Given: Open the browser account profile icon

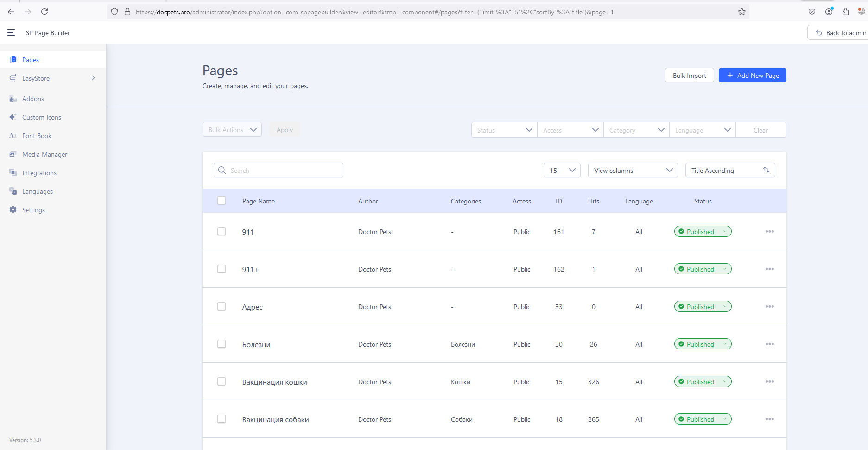Looking at the screenshot, I should (829, 12).
